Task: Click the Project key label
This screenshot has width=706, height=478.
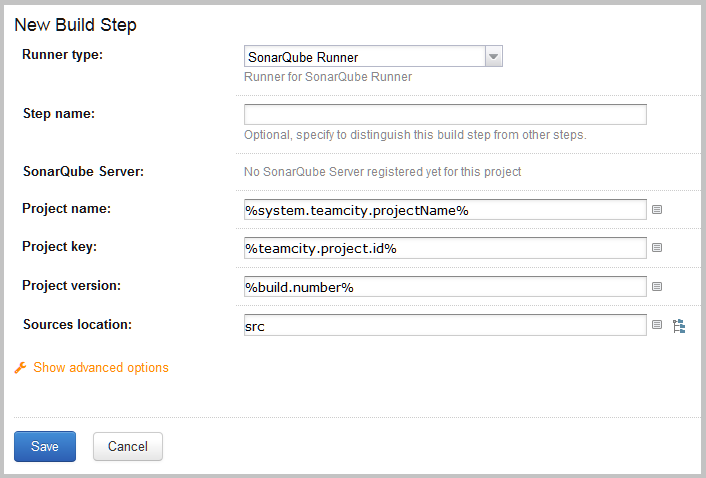Action: coord(59,247)
